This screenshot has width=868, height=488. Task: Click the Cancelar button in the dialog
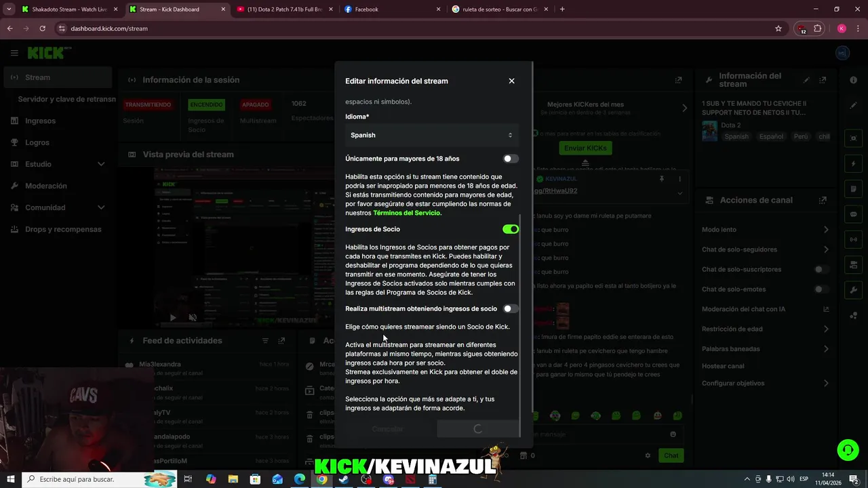point(388,429)
